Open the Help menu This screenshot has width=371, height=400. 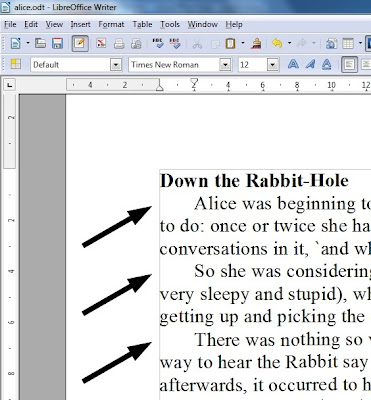point(234,24)
